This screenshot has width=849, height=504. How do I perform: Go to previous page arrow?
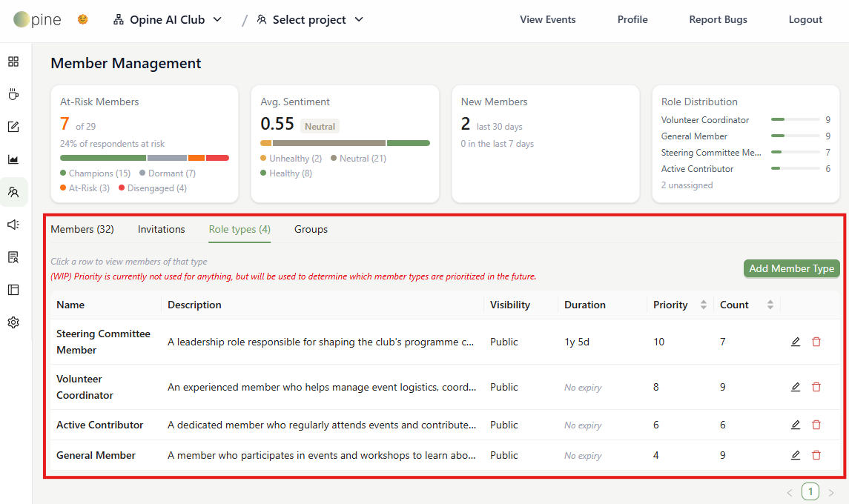point(790,492)
